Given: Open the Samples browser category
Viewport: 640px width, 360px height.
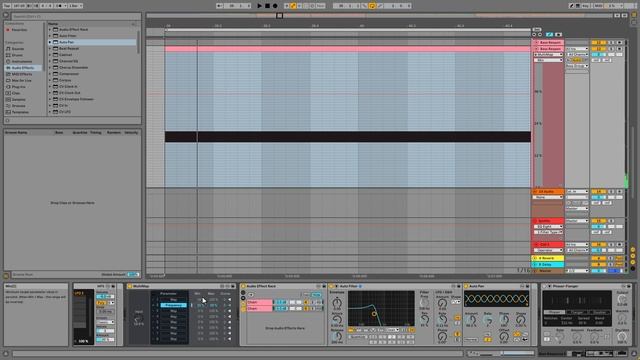Looking at the screenshot, I should [18, 100].
